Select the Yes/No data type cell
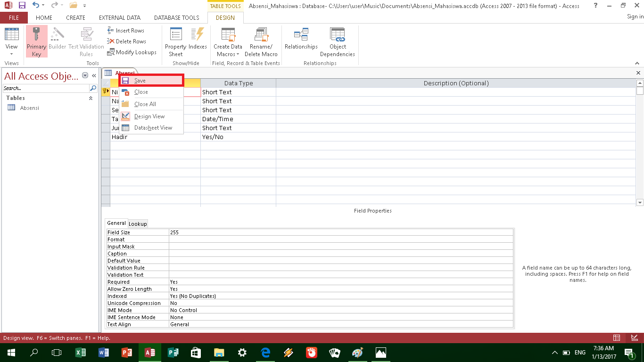 tap(239, 137)
